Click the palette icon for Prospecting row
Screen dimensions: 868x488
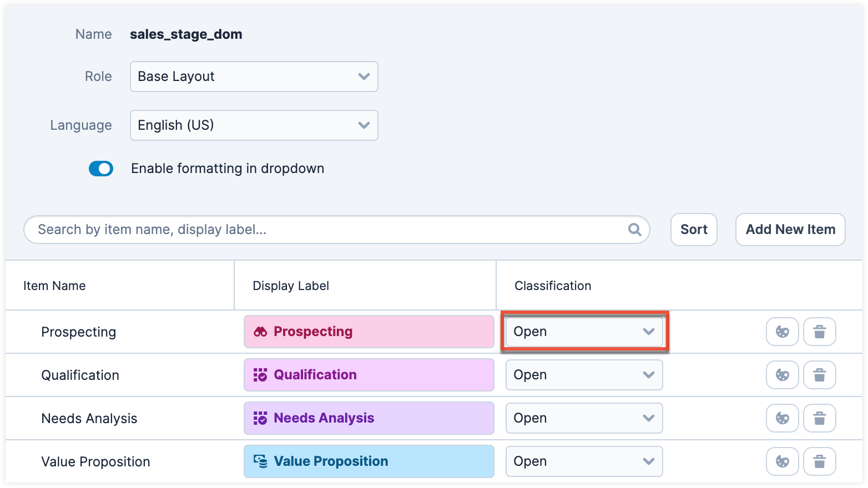point(782,332)
